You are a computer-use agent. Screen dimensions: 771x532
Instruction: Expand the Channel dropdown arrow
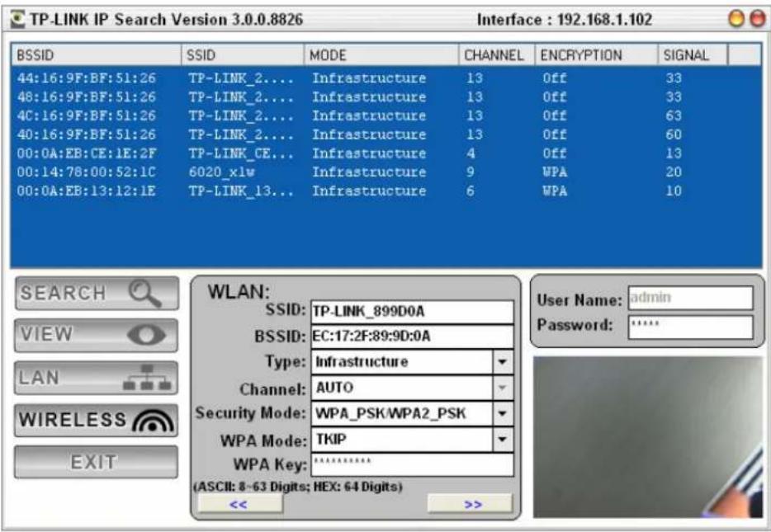[502, 388]
